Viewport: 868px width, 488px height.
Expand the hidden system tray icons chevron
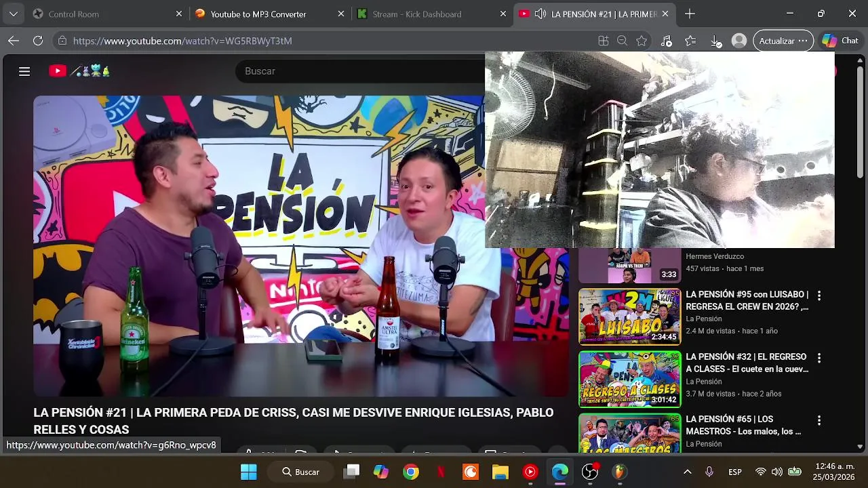(687, 472)
